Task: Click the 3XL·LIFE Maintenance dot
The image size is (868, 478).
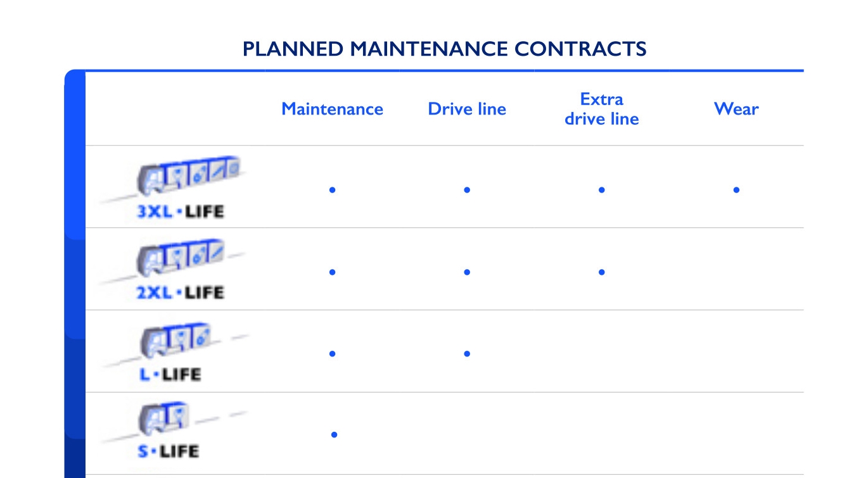Action: [x=332, y=190]
